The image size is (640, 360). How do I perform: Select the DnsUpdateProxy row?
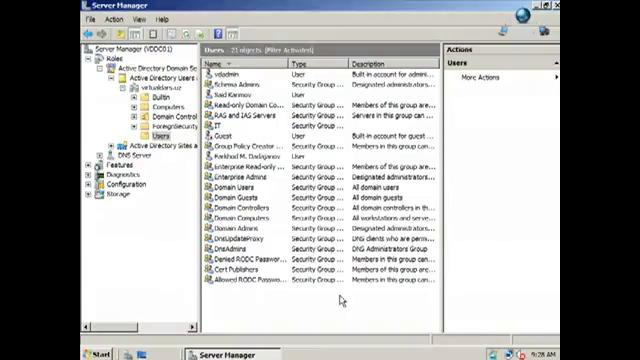[x=321, y=238]
